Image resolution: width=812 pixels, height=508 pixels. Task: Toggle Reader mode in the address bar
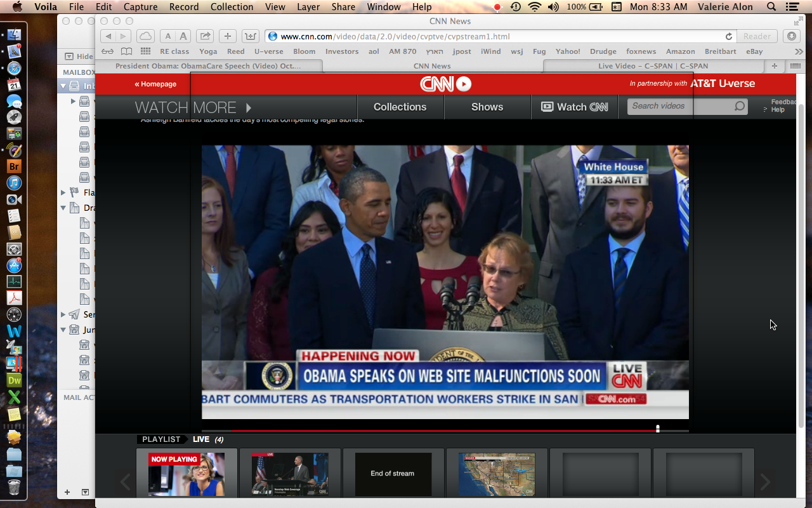click(x=757, y=36)
